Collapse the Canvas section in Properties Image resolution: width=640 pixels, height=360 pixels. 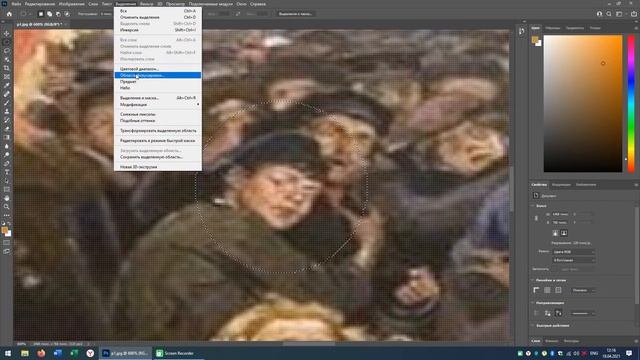click(x=533, y=206)
